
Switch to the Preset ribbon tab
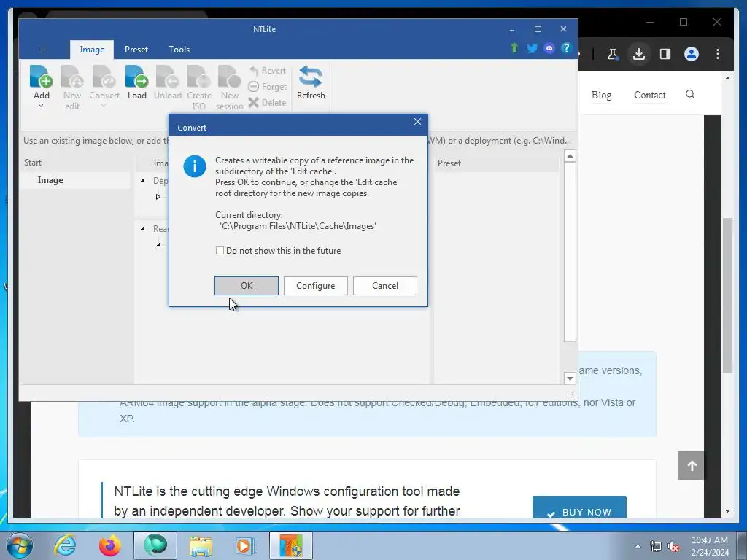136,50
